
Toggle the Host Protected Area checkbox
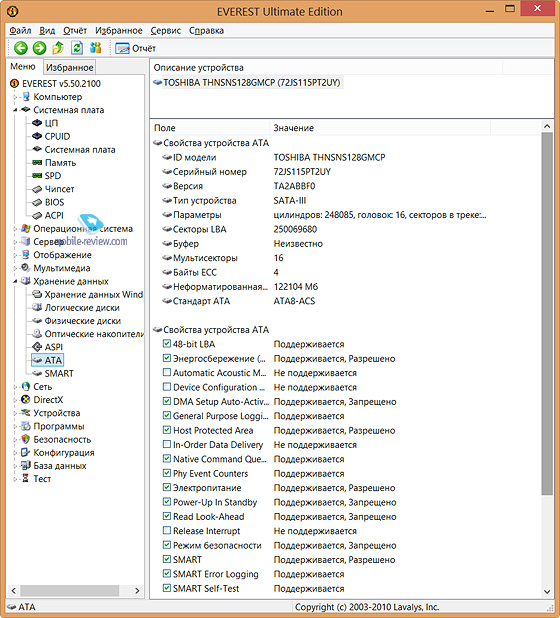pos(167,430)
